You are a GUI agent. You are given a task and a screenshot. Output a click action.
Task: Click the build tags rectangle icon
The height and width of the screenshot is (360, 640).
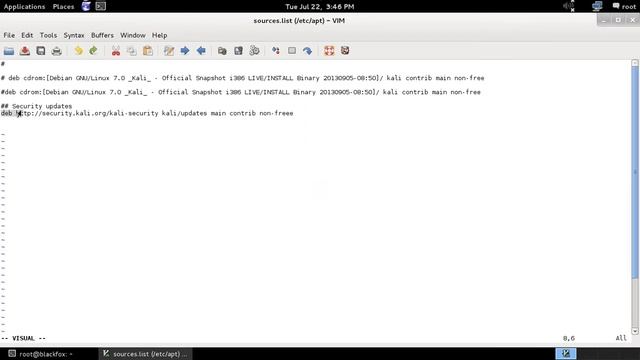[292, 51]
